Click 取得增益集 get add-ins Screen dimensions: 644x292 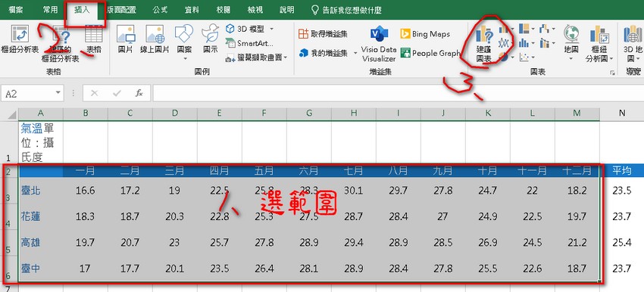click(x=323, y=34)
